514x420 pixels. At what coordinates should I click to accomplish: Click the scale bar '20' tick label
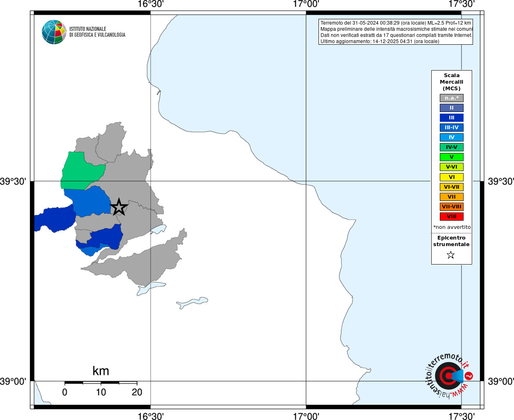click(x=137, y=392)
